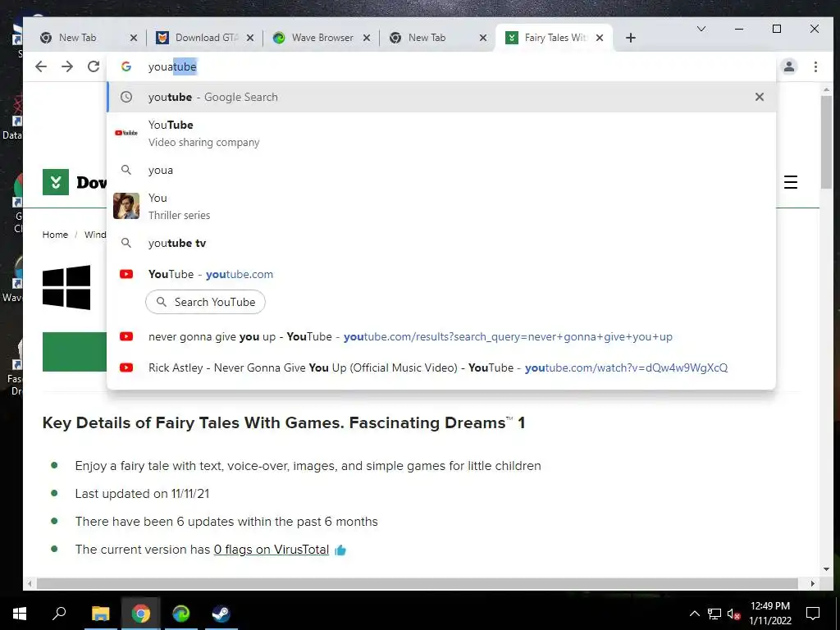Click the Key Details of Fairy Tales heading
Viewport: 840px width, 630px height.
(x=283, y=422)
